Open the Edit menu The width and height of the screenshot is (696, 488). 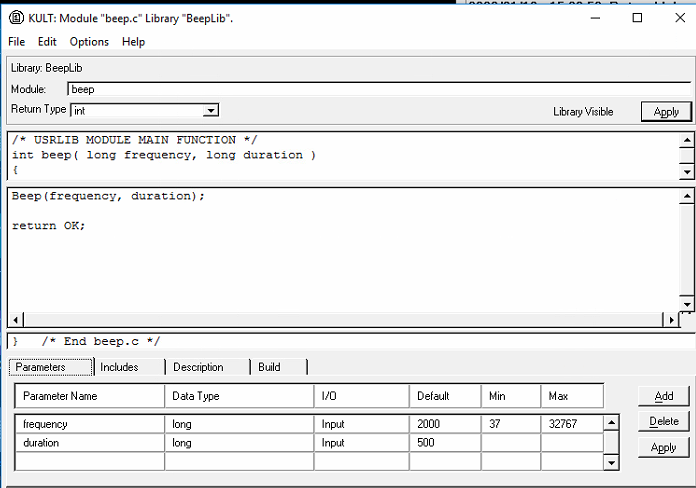(47, 42)
